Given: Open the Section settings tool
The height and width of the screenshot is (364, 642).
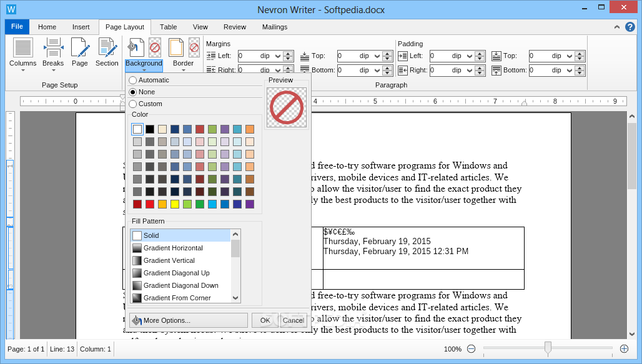Looking at the screenshot, I should [107, 52].
